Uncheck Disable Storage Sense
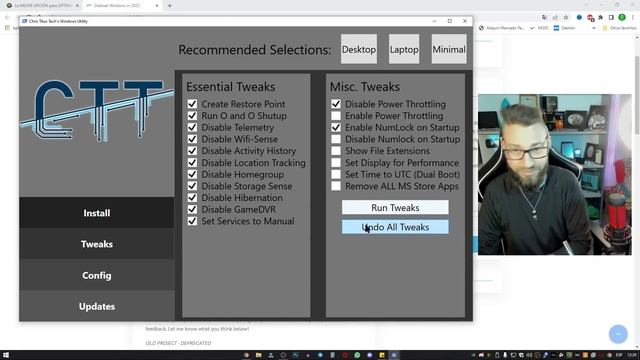Screen dimensions: 640x360 pos(192,186)
